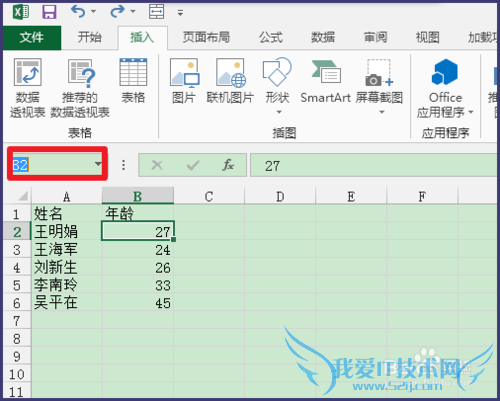Expand the Office 应用程序 dropdown arrow
Viewport: 500px width, 401px height.
pos(471,112)
